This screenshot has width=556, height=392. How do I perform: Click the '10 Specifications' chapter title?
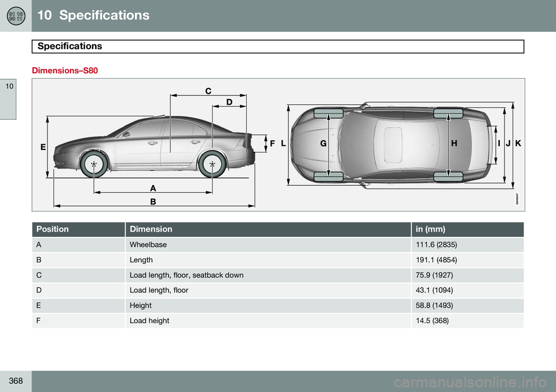[93, 15]
